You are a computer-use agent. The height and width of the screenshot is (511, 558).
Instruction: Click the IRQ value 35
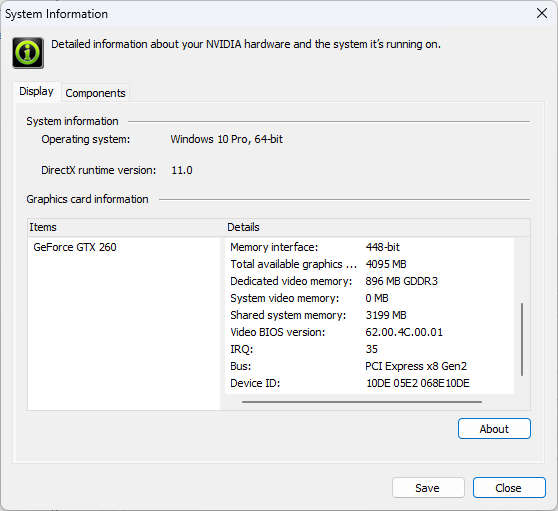coord(372,349)
